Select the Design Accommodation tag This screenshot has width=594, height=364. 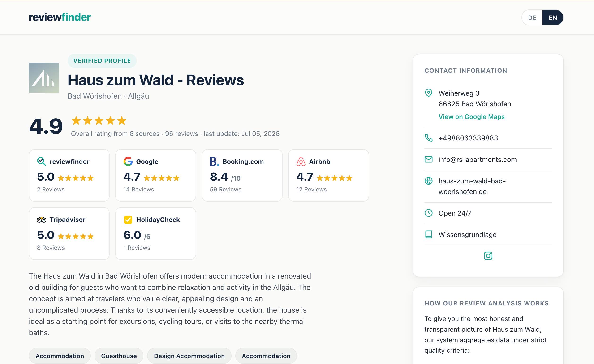pyautogui.click(x=189, y=356)
